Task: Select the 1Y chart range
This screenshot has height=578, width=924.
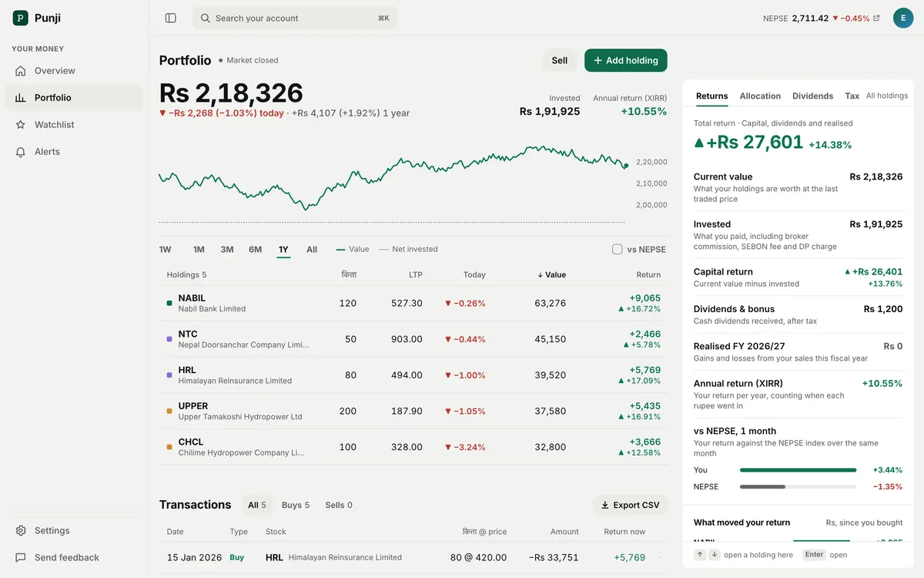Action: pyautogui.click(x=283, y=250)
